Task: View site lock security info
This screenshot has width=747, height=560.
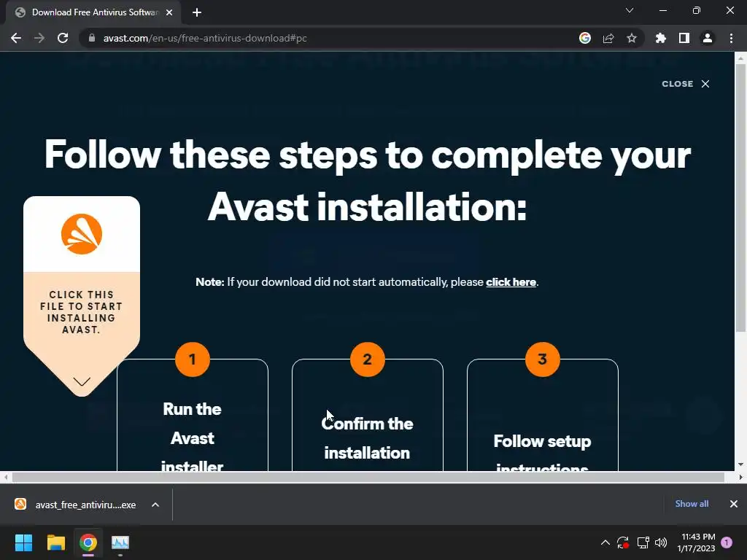Action: [92, 38]
